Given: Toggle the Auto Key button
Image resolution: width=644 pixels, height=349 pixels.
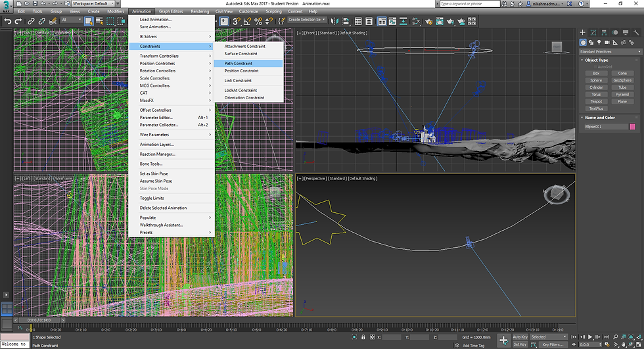Looking at the screenshot, I should point(520,337).
